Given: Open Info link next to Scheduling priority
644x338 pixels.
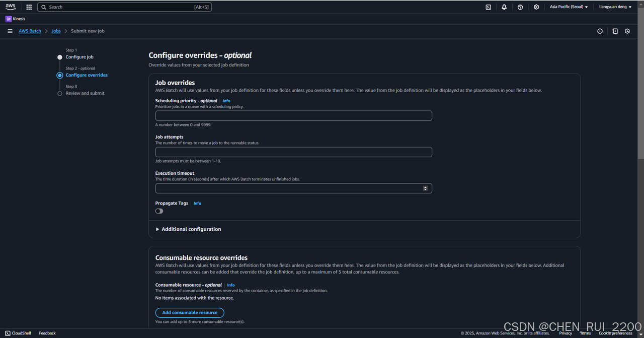Looking at the screenshot, I should [226, 101].
